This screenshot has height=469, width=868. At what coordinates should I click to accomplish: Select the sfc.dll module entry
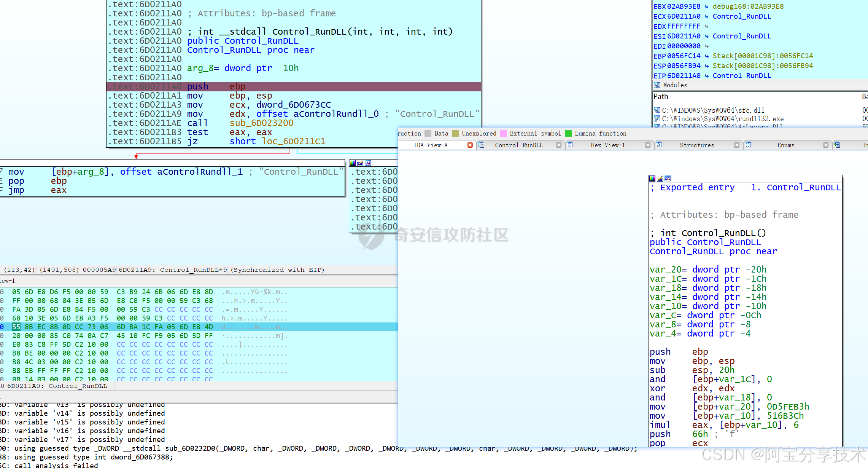click(713, 110)
